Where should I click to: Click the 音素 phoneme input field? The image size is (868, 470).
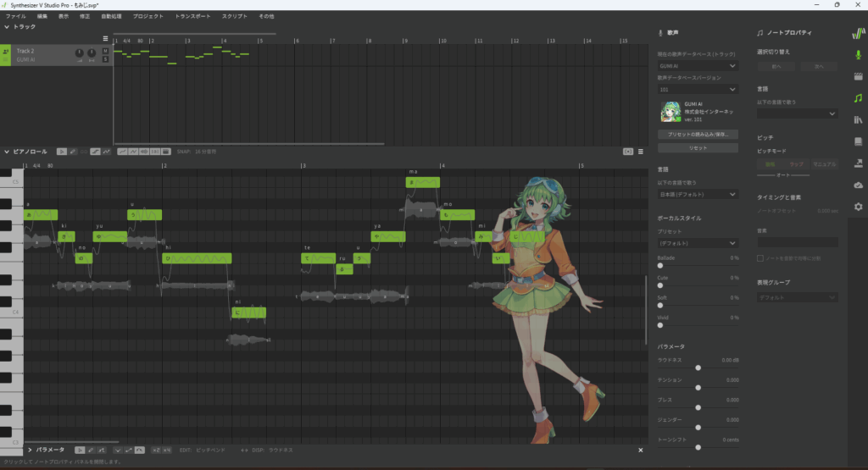point(797,242)
